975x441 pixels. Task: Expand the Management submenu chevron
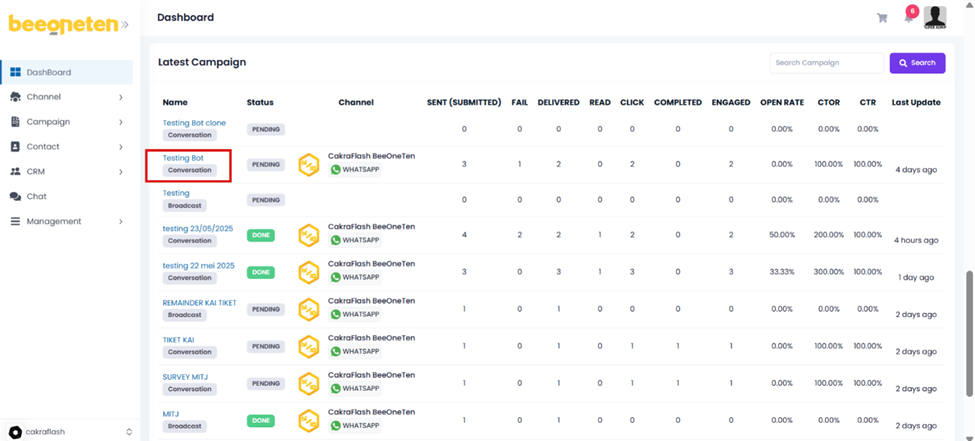pos(120,222)
